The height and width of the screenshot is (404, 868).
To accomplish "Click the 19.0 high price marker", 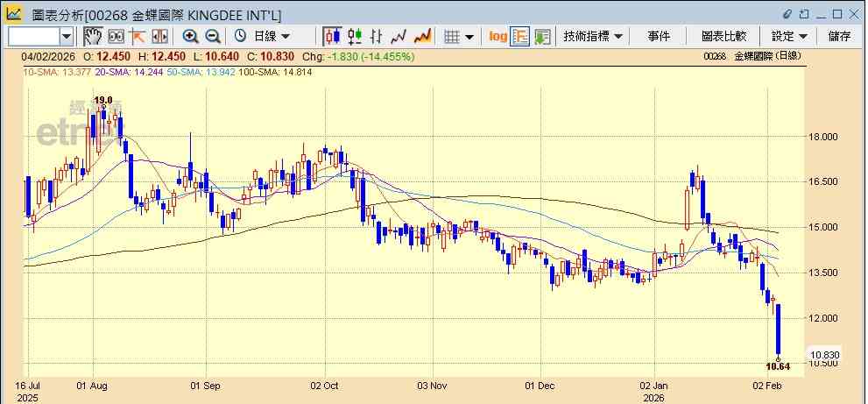I will pos(103,100).
